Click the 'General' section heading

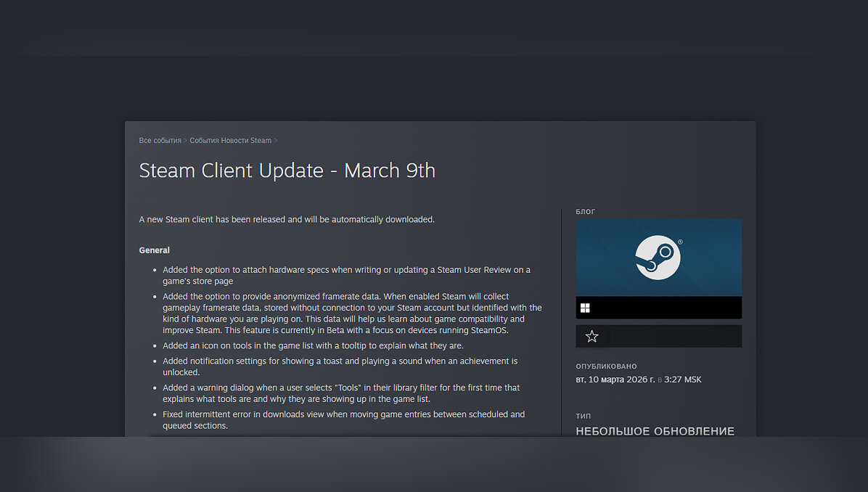[155, 250]
